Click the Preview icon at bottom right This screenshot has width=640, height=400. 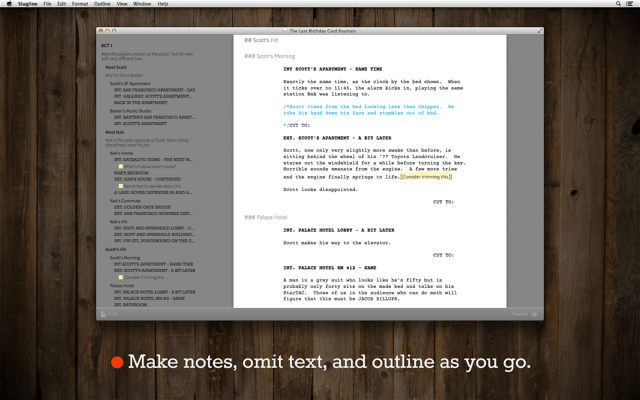[x=534, y=314]
